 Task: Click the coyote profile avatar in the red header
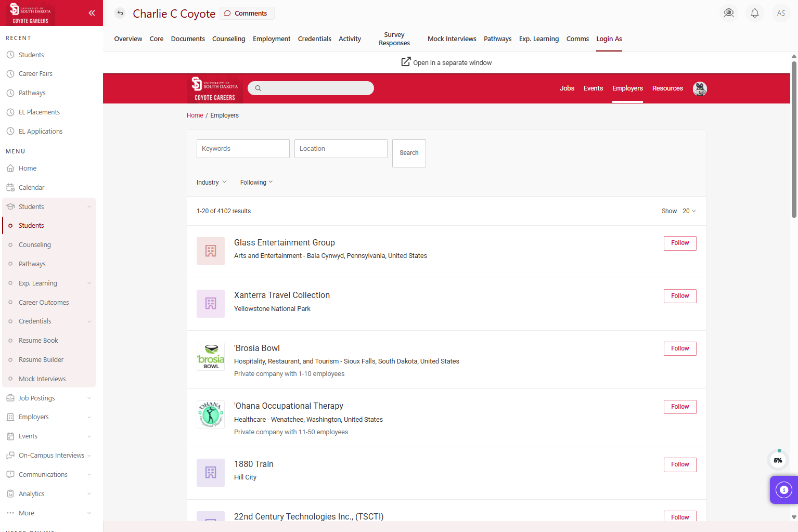[x=700, y=89]
